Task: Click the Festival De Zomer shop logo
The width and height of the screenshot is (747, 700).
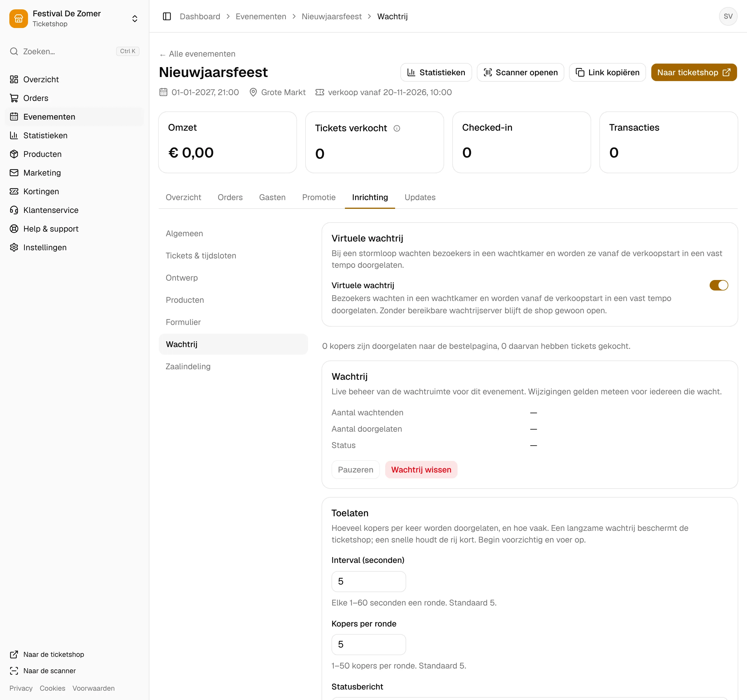Action: [x=18, y=18]
